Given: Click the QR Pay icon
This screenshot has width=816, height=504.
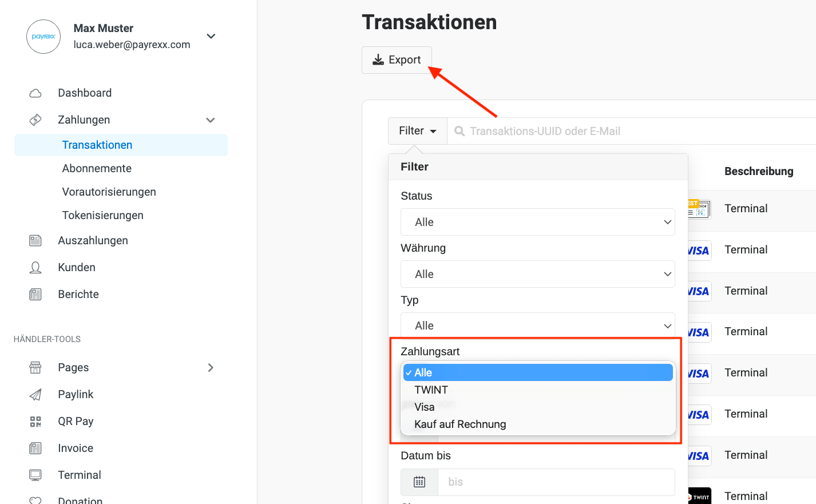Looking at the screenshot, I should pyautogui.click(x=35, y=422).
